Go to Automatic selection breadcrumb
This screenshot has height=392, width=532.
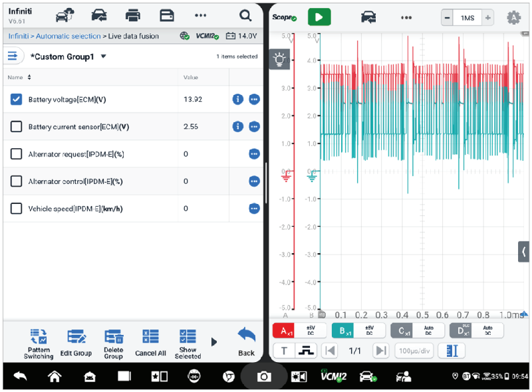(68, 36)
